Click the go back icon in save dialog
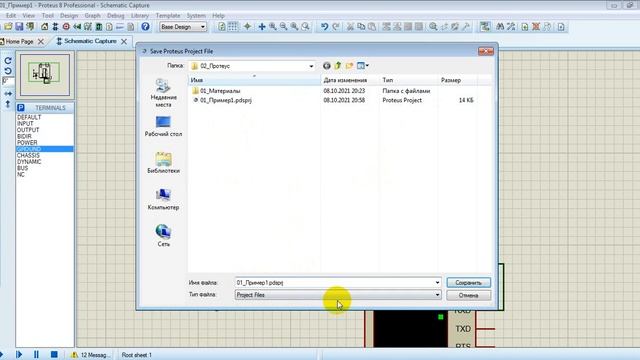This screenshot has height=360, width=640. pyautogui.click(x=327, y=66)
